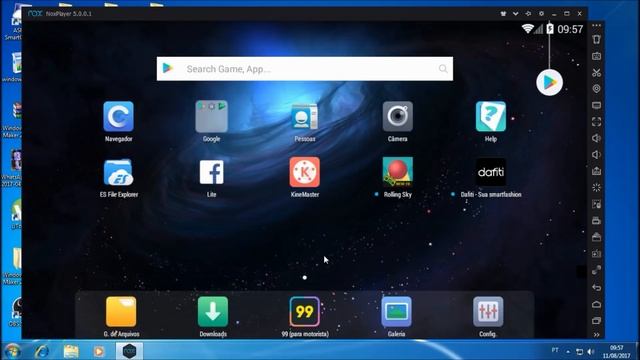The height and width of the screenshot is (360, 640).
Task: Select the scissors screenshot tool
Action: point(596,73)
